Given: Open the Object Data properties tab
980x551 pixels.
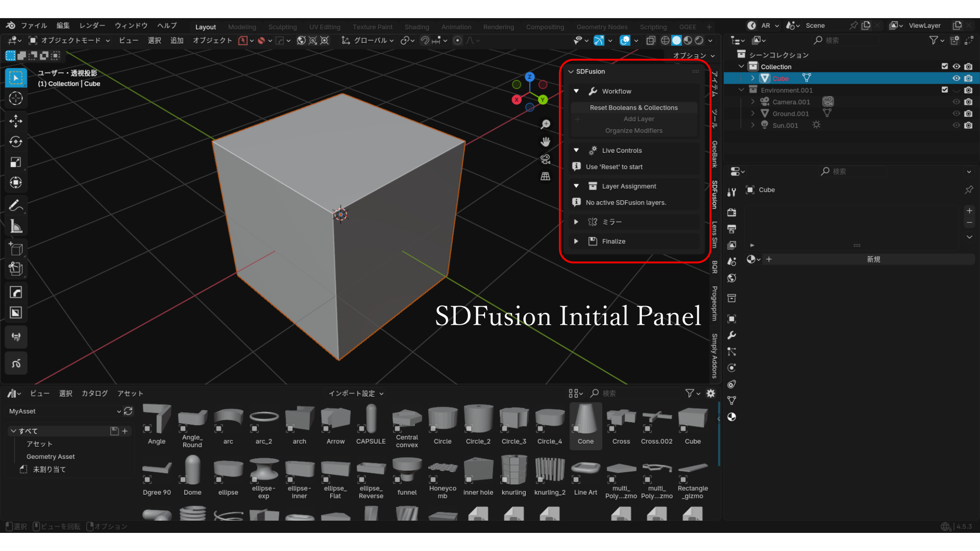Looking at the screenshot, I should tap(732, 401).
